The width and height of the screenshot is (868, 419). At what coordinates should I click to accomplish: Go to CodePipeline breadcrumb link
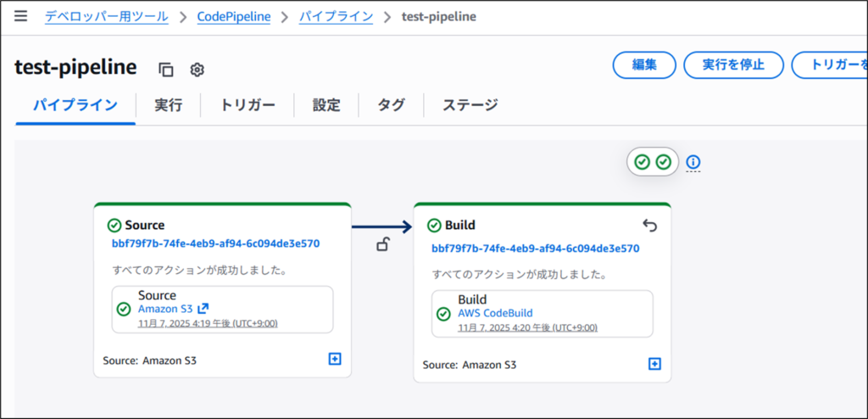[x=233, y=17]
